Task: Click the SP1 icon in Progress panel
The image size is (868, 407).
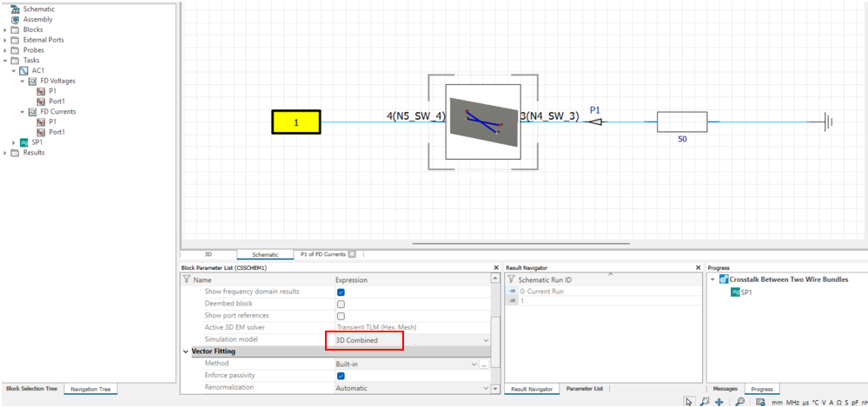Action: pos(735,292)
